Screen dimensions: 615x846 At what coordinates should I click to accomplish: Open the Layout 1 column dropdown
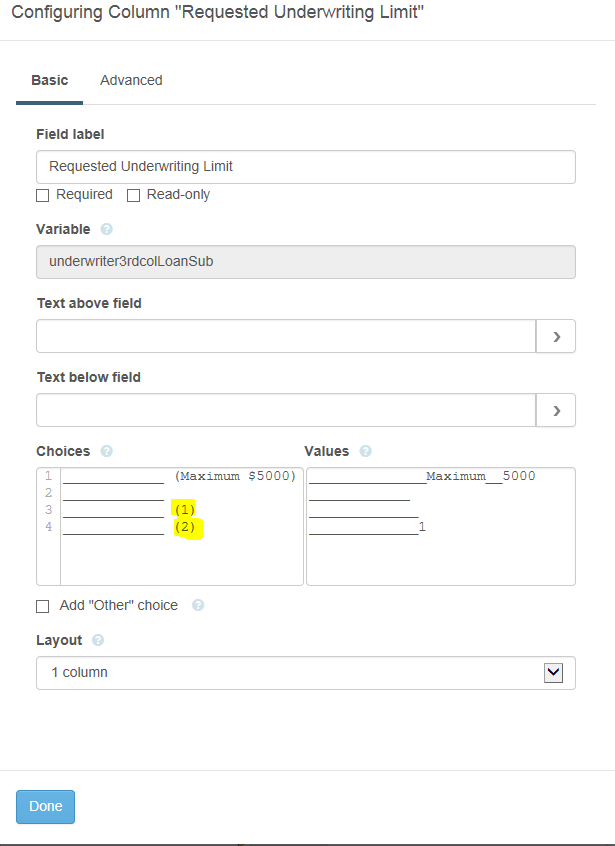[x=306, y=673]
